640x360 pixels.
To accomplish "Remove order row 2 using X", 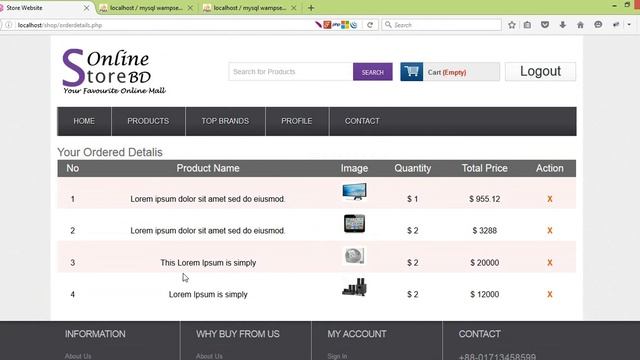I will tap(550, 231).
